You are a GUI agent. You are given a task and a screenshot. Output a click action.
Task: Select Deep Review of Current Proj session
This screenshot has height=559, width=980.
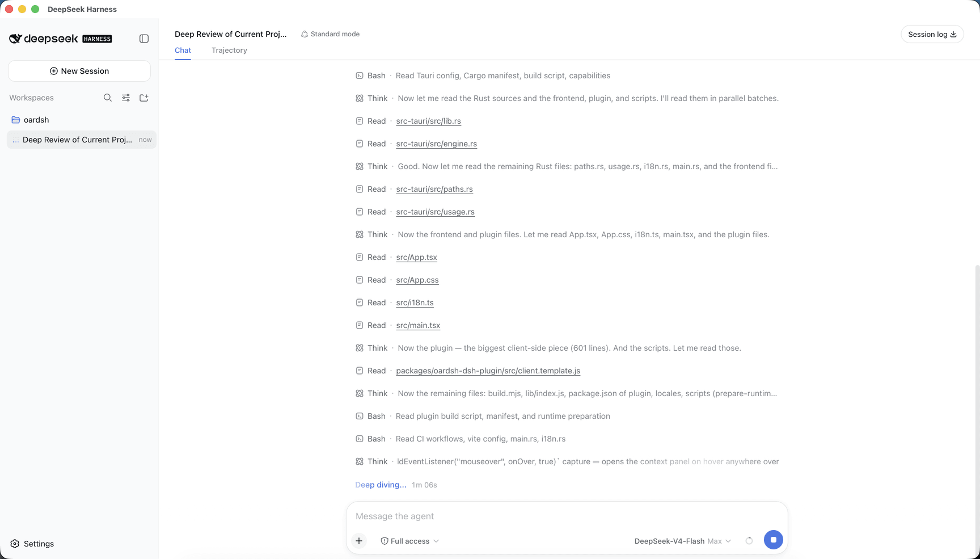tap(82, 140)
